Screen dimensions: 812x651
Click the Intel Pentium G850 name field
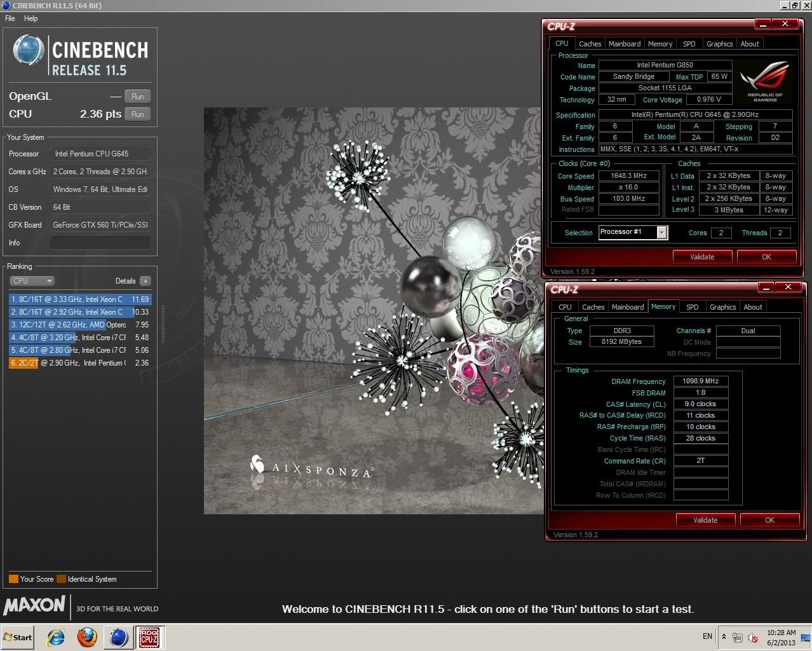pos(665,65)
